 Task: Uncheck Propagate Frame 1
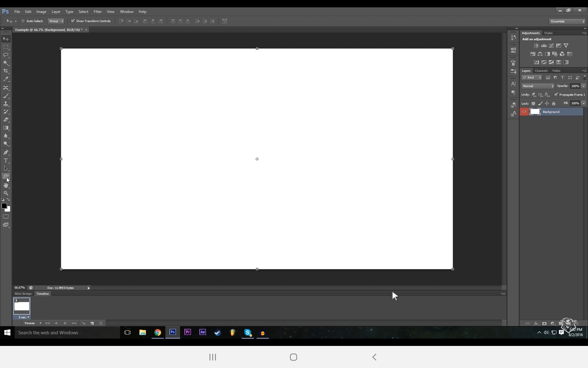(556, 94)
